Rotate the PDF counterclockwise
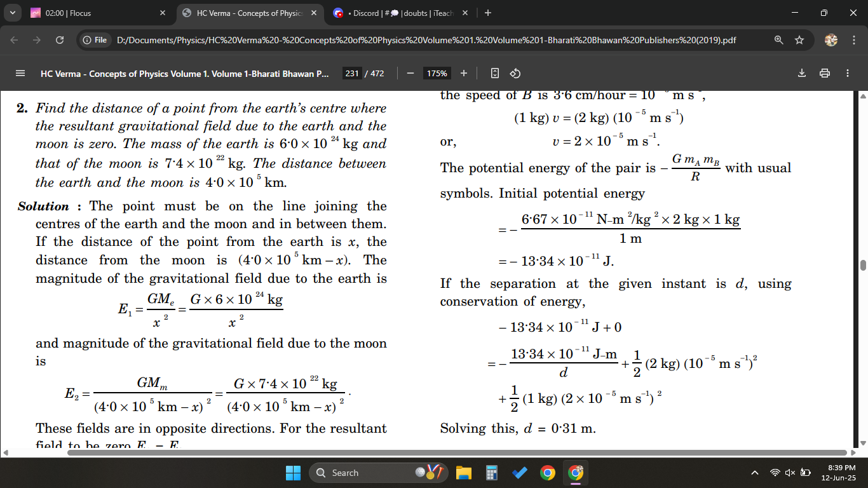The height and width of the screenshot is (488, 868). (x=515, y=73)
